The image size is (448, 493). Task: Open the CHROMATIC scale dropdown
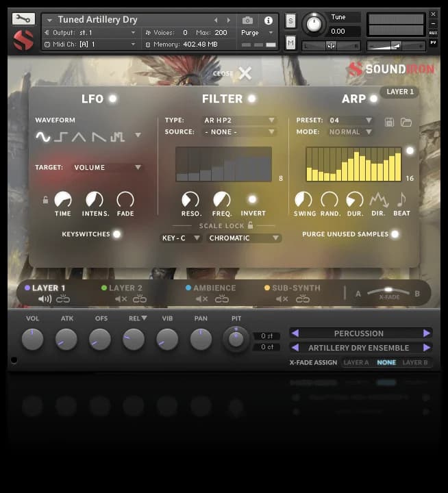point(244,238)
